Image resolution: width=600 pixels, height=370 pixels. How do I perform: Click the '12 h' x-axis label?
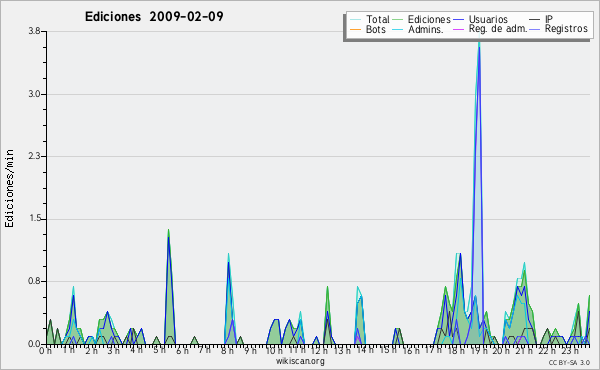point(320,350)
